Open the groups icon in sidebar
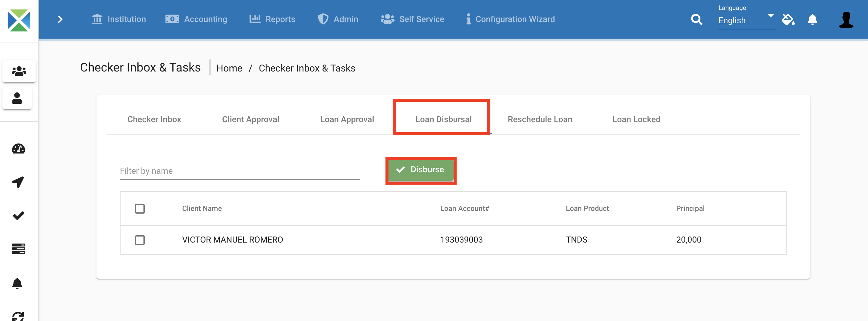868x321 pixels. (x=19, y=71)
